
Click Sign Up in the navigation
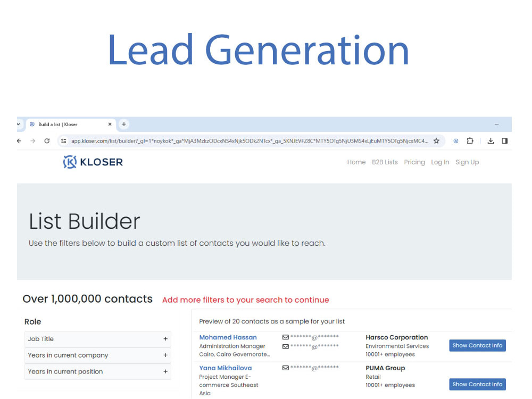[467, 162]
